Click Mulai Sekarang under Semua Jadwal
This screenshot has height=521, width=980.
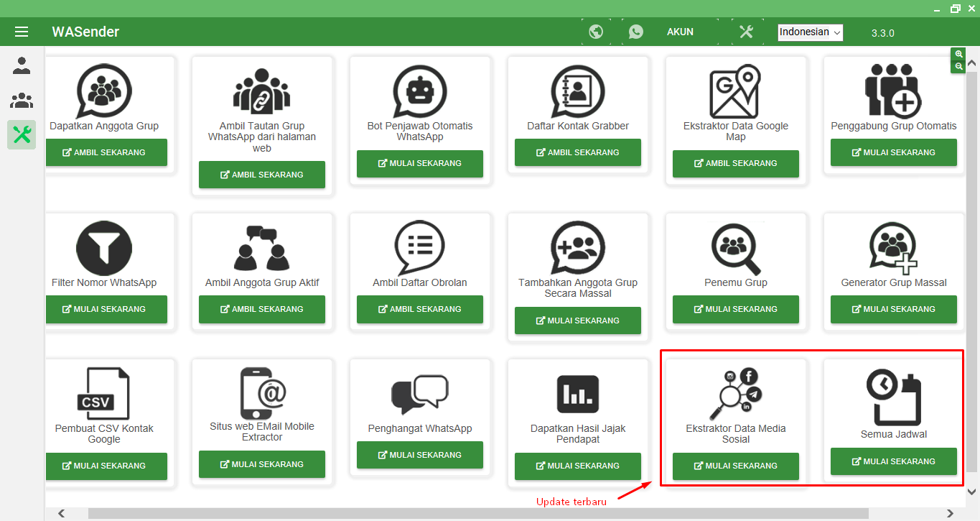893,461
